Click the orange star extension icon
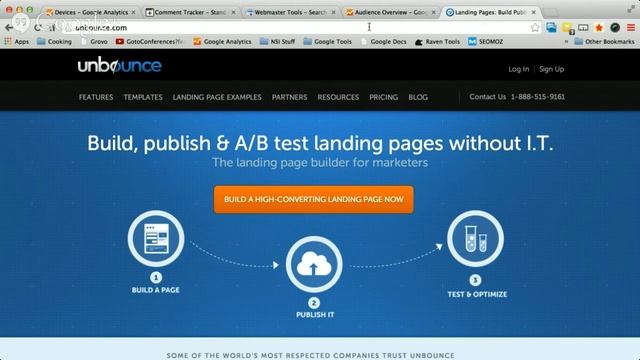 599,27
